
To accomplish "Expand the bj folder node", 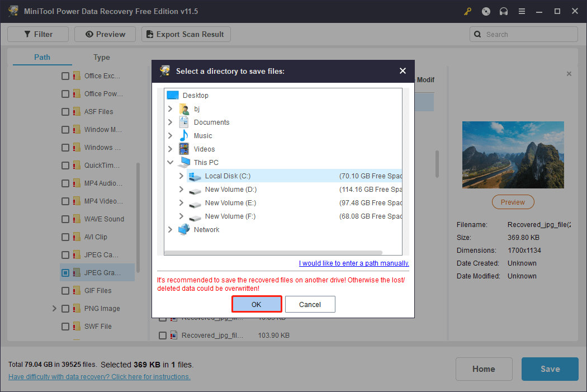I will click(x=171, y=109).
